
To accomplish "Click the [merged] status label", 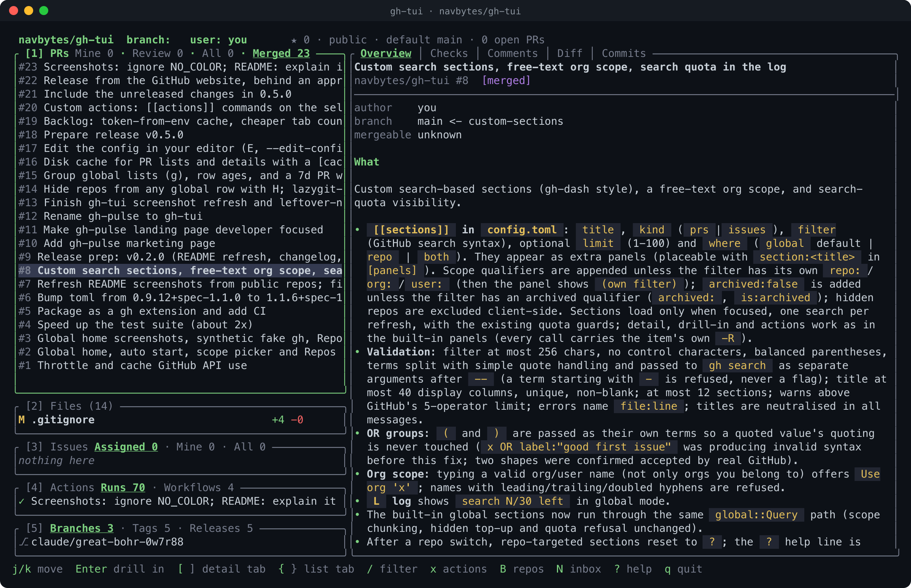I will 506,81.
